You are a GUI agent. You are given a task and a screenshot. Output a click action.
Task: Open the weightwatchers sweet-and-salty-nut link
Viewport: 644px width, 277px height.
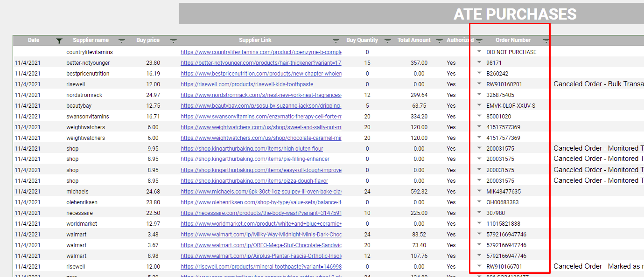click(261, 127)
